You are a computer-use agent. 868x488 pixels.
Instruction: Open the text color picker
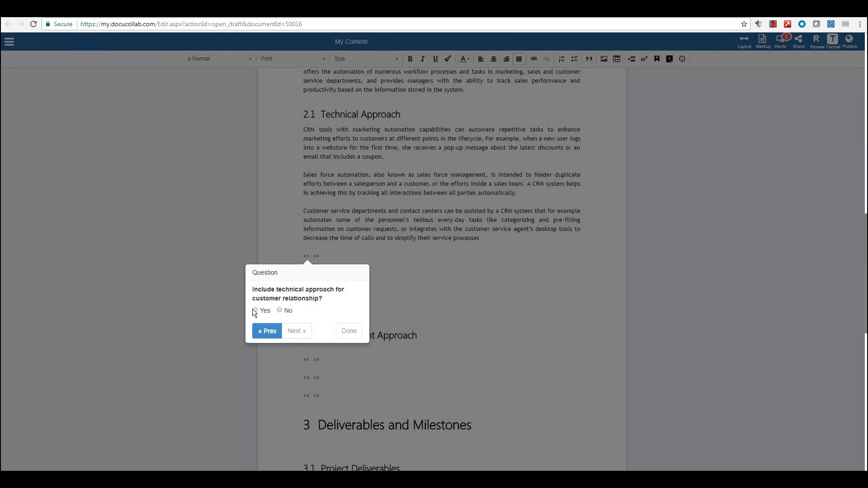tap(464, 59)
